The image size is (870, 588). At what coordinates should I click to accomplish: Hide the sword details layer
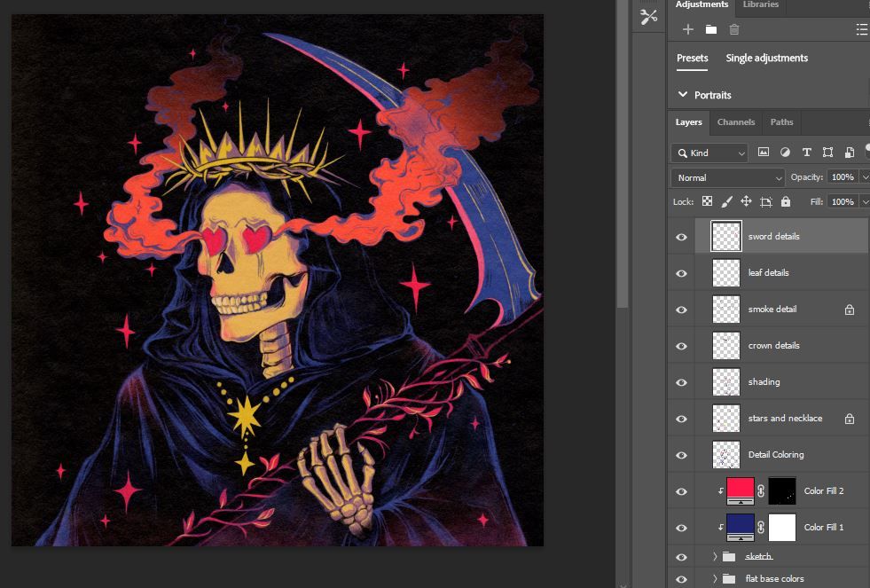(681, 237)
